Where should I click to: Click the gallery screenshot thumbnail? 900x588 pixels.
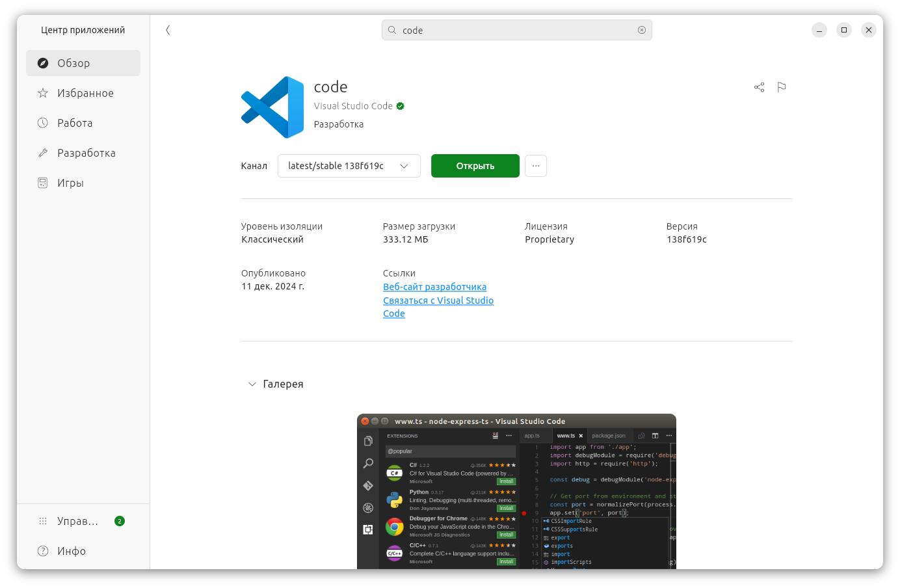pos(516,492)
